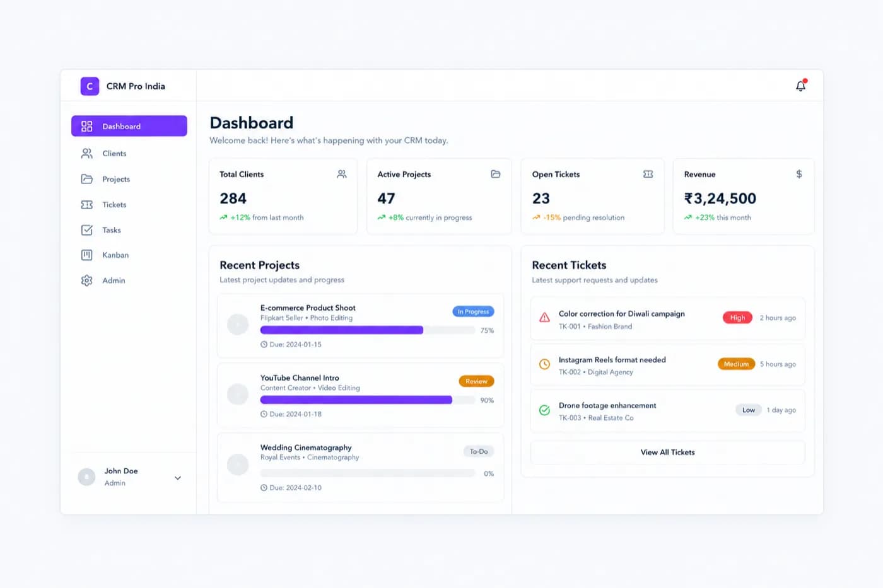This screenshot has height=588, width=883.
Task: Open the Wedding Cinematography project title
Action: tap(306, 447)
